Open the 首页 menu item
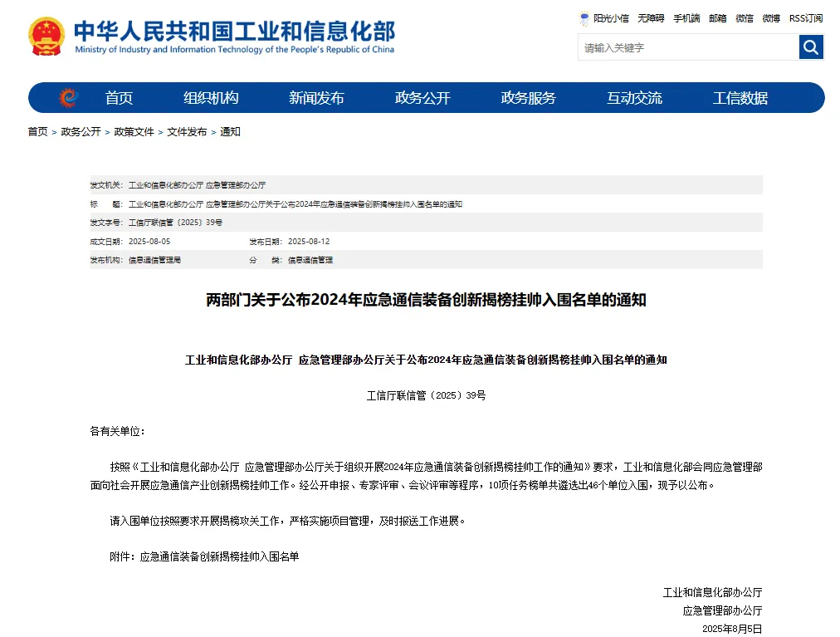The image size is (840, 637). (119, 98)
